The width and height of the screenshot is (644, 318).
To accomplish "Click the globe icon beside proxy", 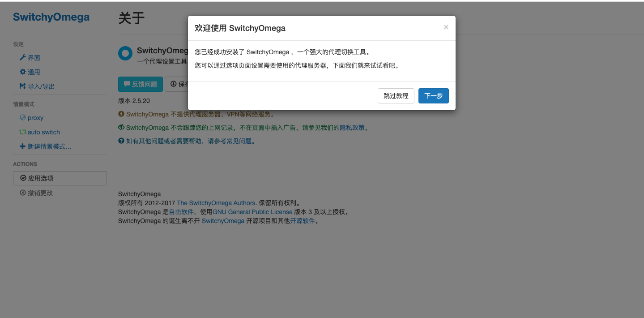I will [23, 117].
